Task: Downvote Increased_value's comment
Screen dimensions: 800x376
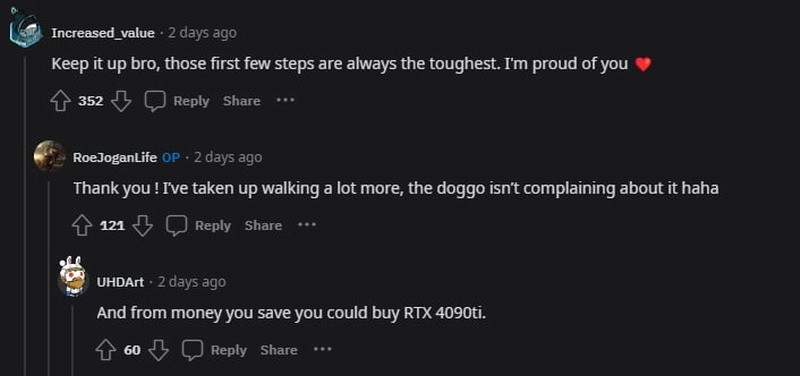Action: click(121, 101)
